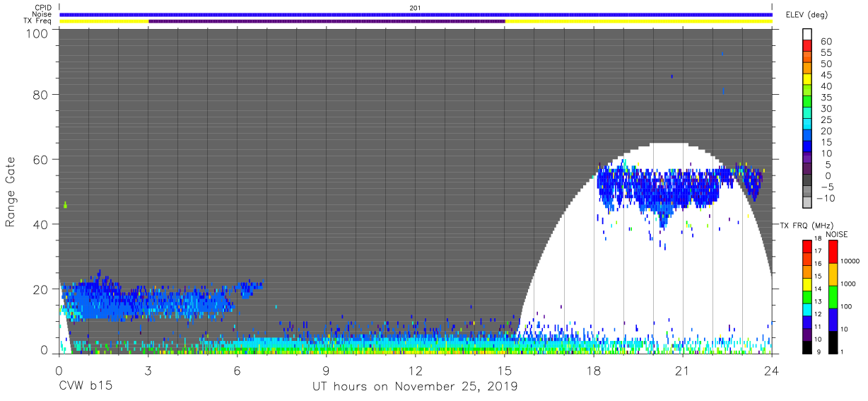
Task: Click the black bottom swatch of TX FRQ bar
Action: (807, 347)
